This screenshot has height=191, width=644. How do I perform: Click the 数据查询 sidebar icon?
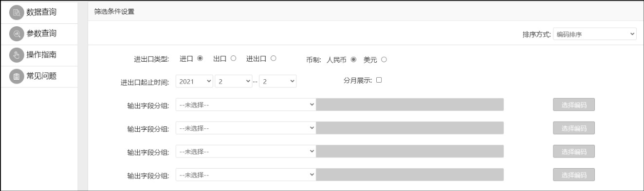(17, 12)
